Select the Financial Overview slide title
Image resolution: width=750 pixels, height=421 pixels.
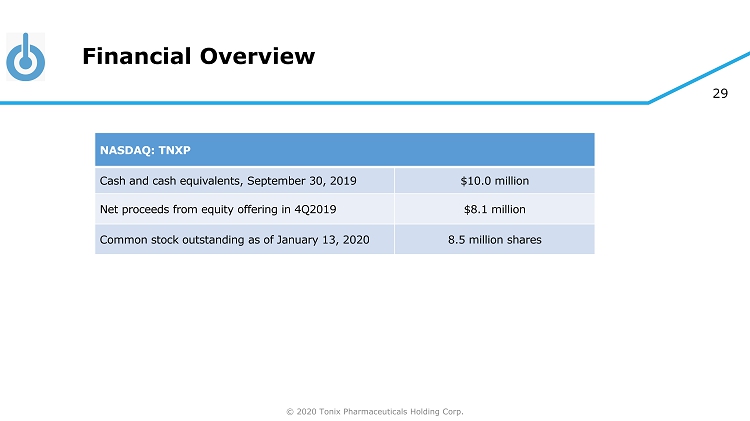tap(198, 57)
